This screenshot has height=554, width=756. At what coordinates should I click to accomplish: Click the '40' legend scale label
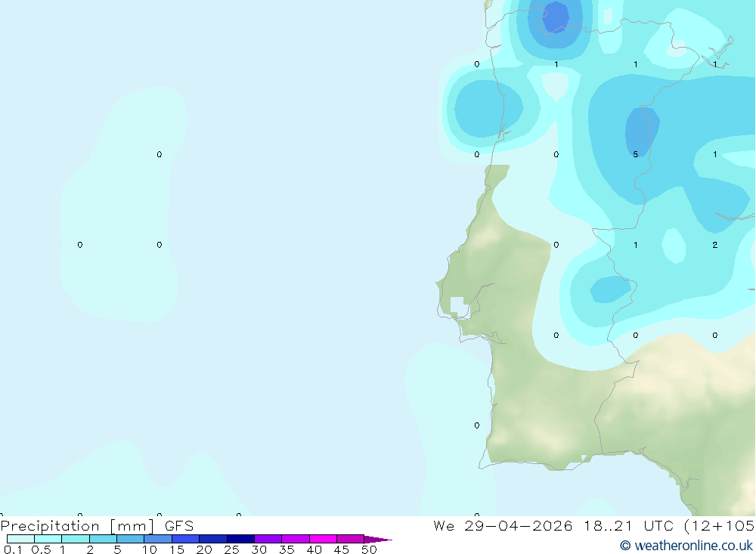(314, 549)
